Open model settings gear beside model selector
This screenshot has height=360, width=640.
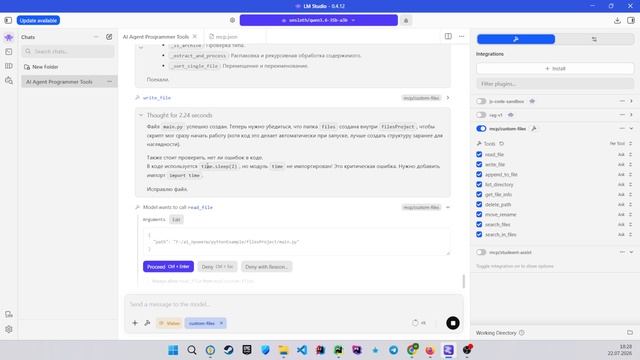click(232, 20)
